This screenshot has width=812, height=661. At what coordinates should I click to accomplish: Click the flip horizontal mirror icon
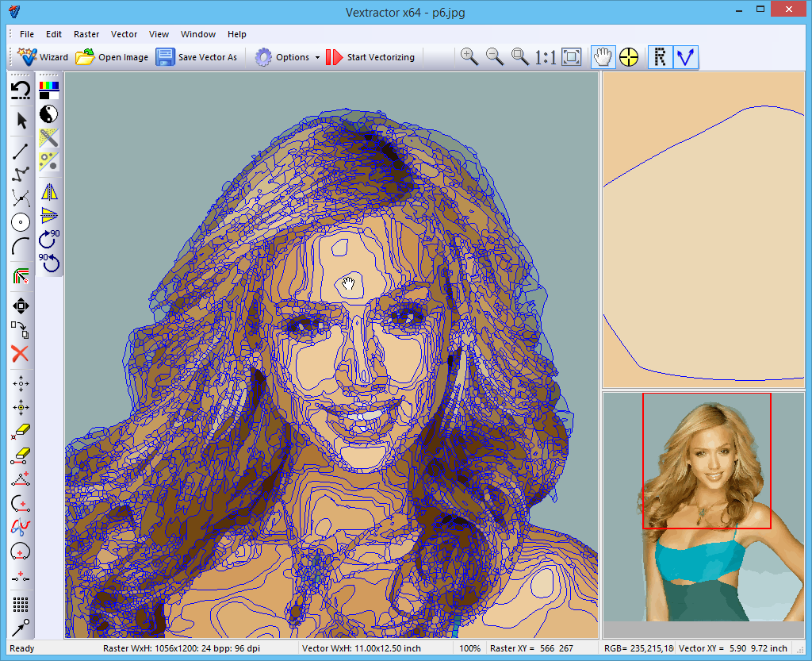click(49, 191)
